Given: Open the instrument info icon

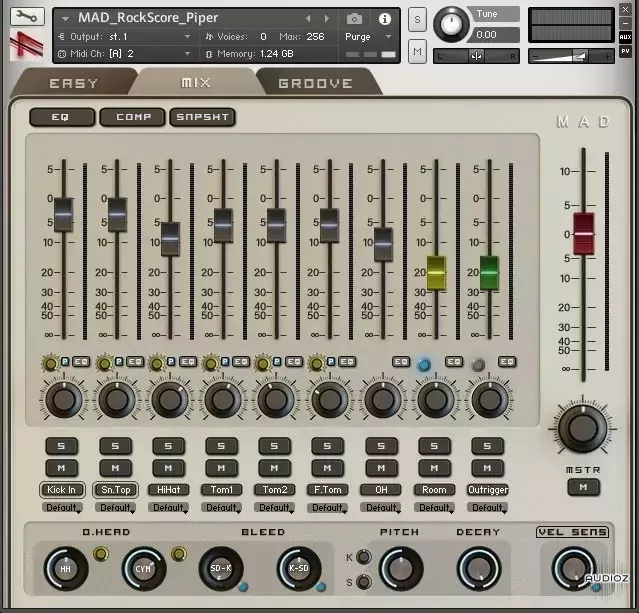Looking at the screenshot, I should [x=385, y=18].
